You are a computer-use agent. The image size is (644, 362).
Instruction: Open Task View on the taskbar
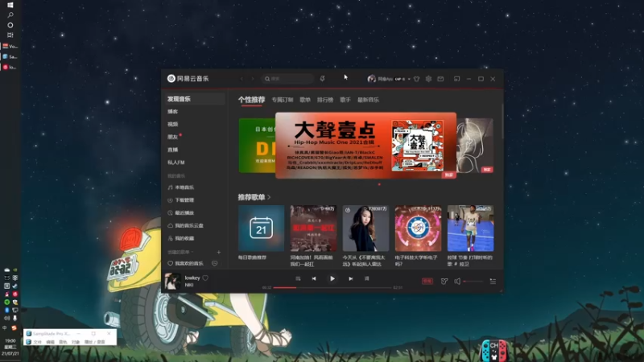click(x=10, y=35)
